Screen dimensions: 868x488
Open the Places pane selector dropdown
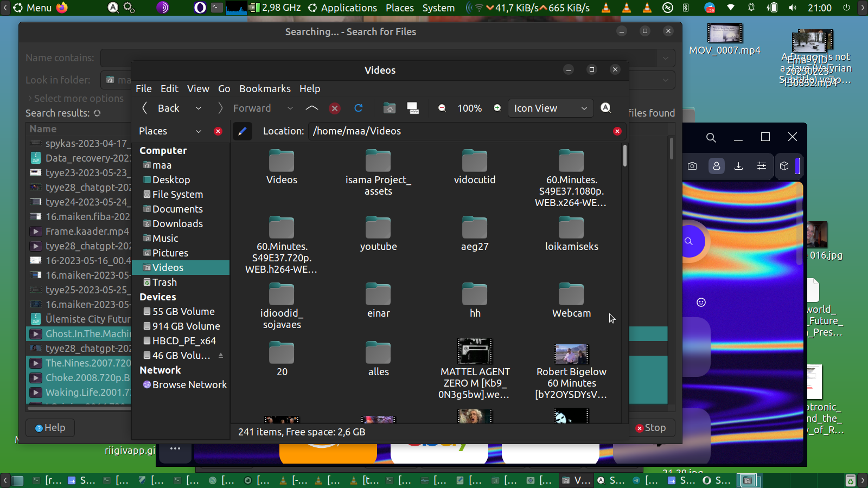pyautogui.click(x=199, y=131)
